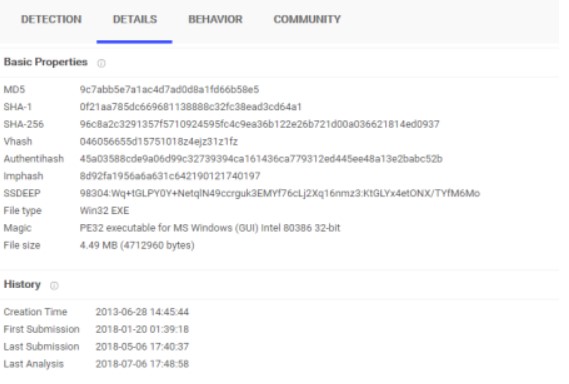The width and height of the screenshot is (569, 384).
Task: Switch to the DETECTION tab
Action: pos(51,20)
